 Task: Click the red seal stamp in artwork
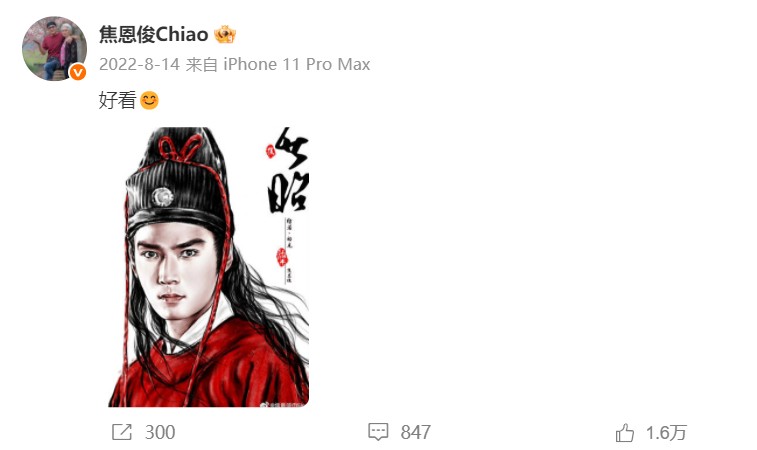click(x=281, y=257)
